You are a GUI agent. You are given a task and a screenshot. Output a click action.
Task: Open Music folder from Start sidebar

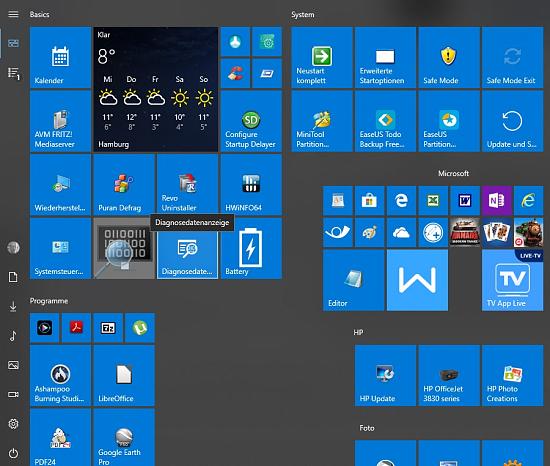click(x=13, y=336)
